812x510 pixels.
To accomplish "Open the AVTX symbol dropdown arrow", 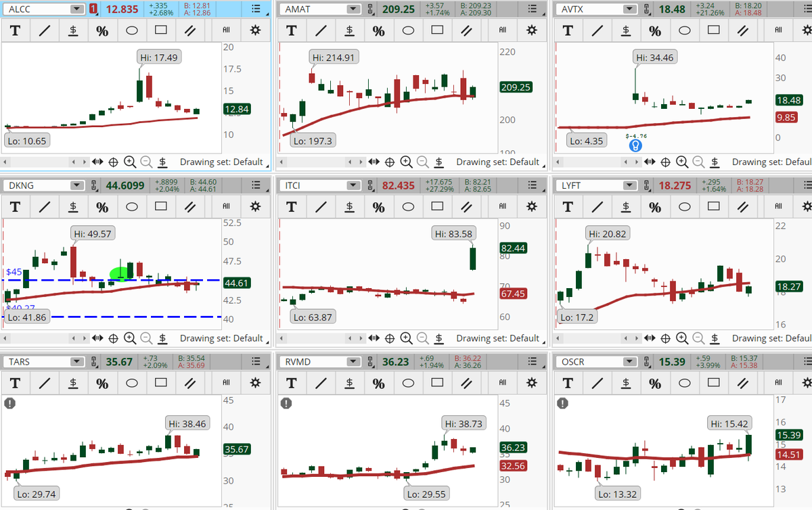I will (x=630, y=9).
